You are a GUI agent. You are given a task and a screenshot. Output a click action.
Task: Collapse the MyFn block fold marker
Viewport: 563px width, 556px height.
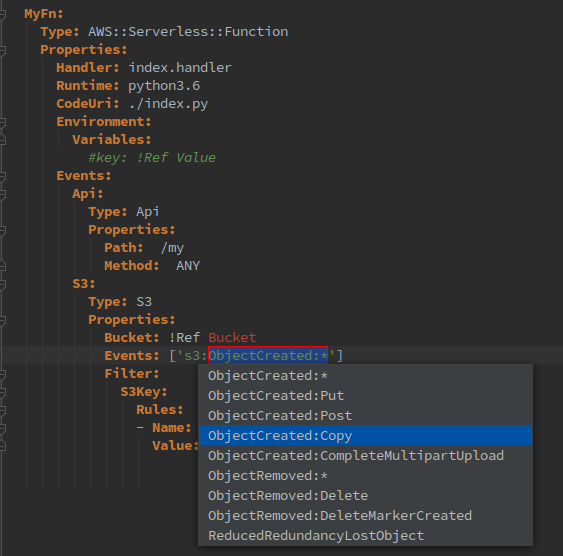(x=3, y=14)
